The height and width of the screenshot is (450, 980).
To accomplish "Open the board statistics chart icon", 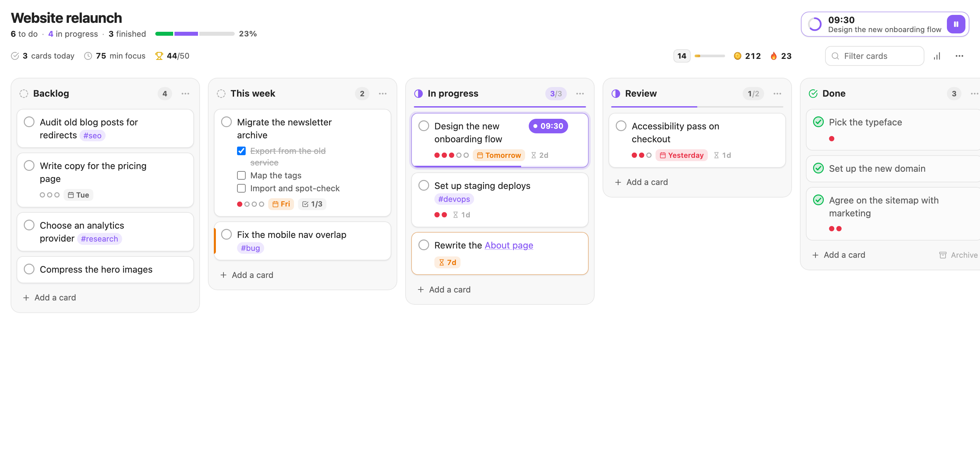I will tap(937, 56).
